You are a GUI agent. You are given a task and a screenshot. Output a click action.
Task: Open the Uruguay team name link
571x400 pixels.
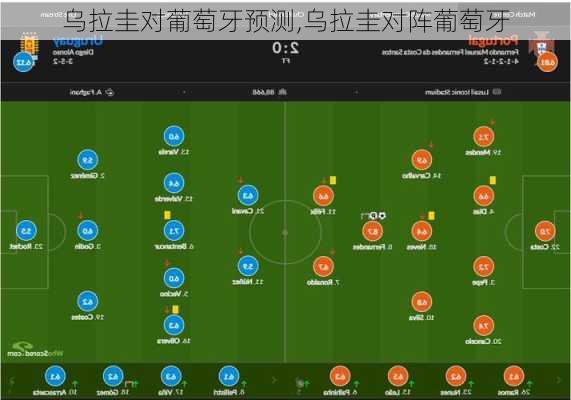(x=78, y=41)
